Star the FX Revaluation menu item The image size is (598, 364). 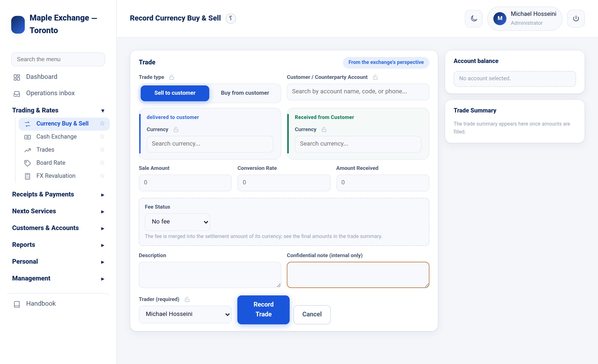click(x=102, y=176)
